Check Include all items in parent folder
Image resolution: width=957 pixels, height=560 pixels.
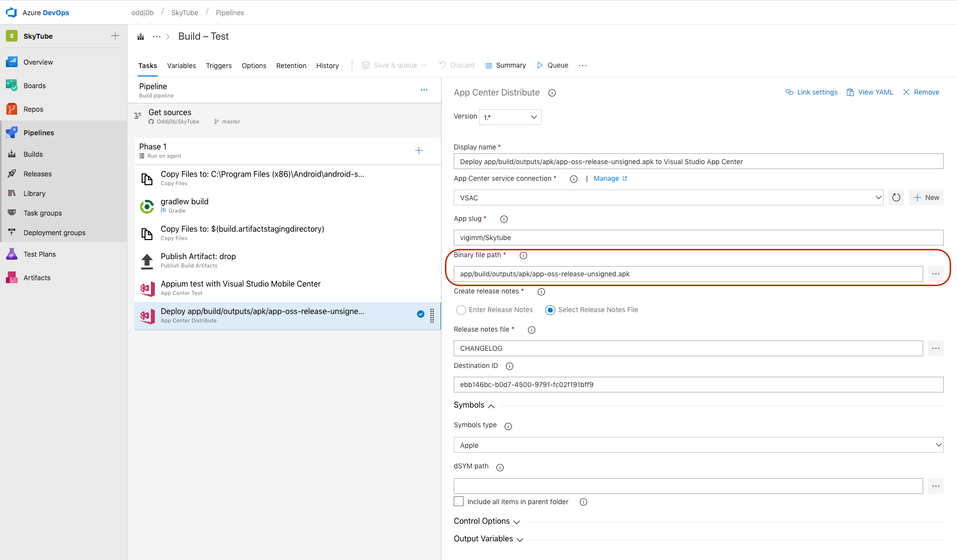click(458, 501)
